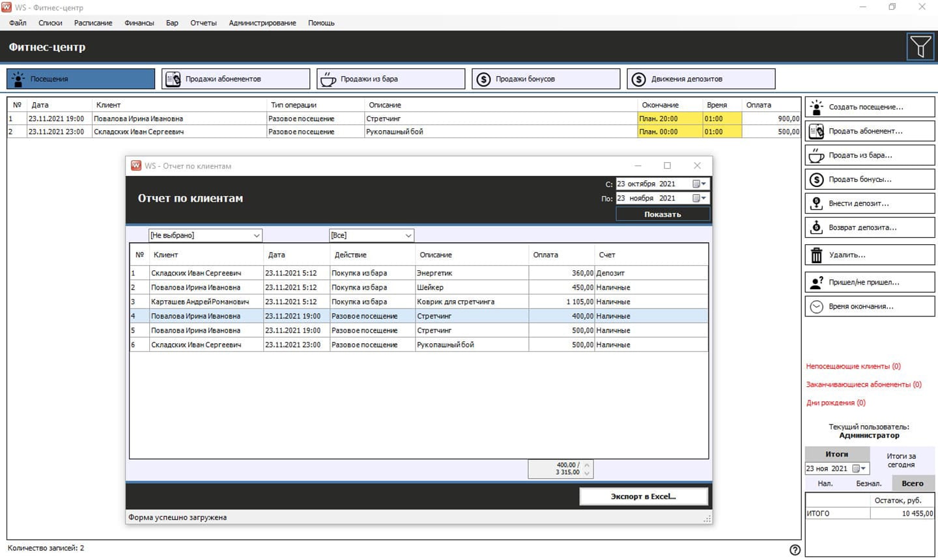This screenshot has width=938, height=560.
Task: Open the 'По' end date calendar dropdown
Action: point(700,199)
